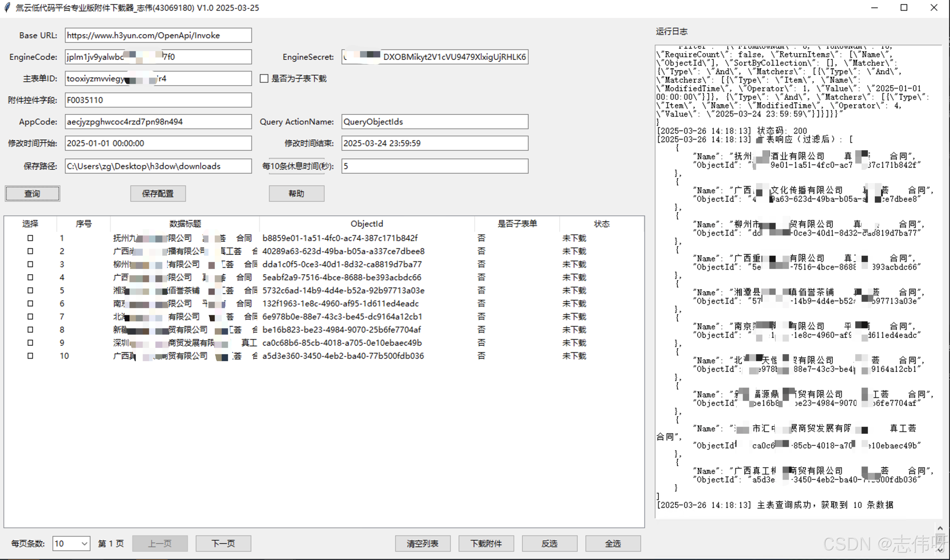Click 反选 to invert selection
The image size is (950, 560).
(x=549, y=544)
